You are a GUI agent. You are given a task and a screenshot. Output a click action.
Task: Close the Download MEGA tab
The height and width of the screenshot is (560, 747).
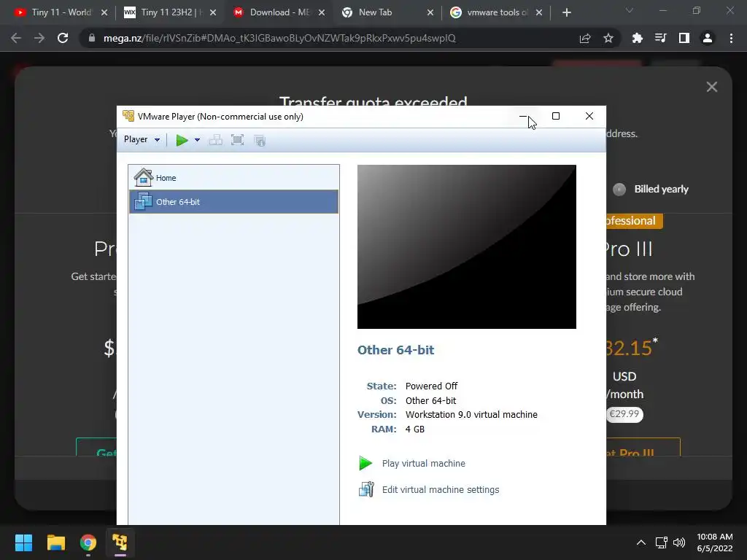[322, 12]
